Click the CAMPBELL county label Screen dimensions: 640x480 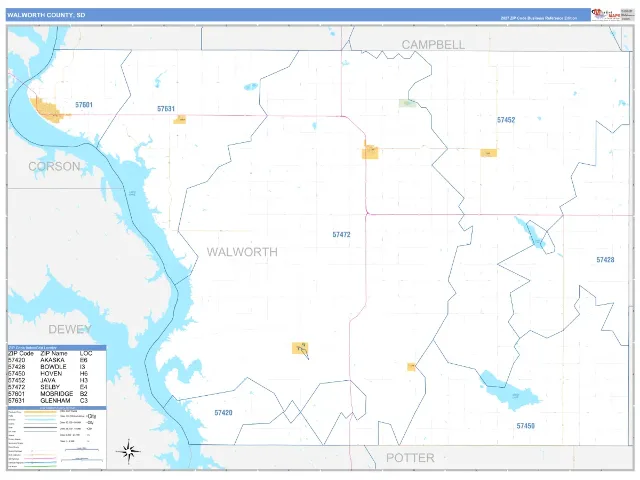coord(433,45)
